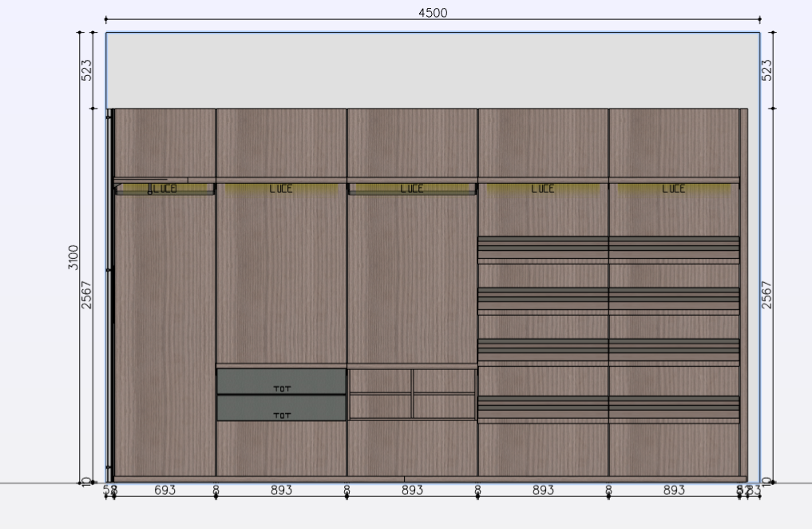Screen dimensions: 812x529
Task: Select the 4500 overall width dimension
Action: click(x=433, y=13)
